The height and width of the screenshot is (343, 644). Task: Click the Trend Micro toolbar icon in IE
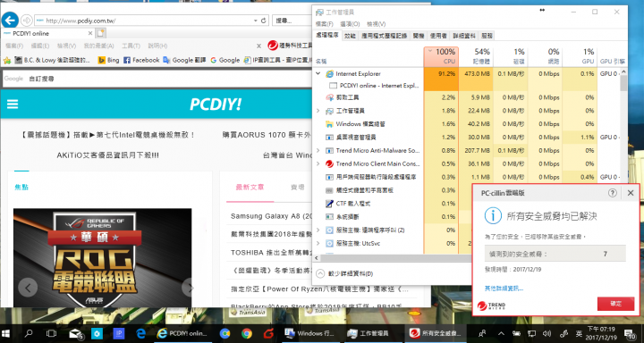pyautogui.click(x=273, y=46)
